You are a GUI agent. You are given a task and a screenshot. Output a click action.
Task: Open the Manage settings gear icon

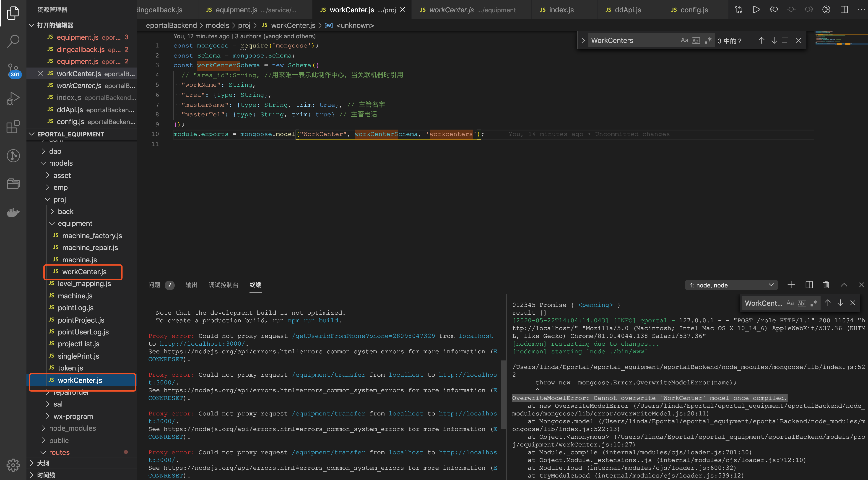[13, 465]
